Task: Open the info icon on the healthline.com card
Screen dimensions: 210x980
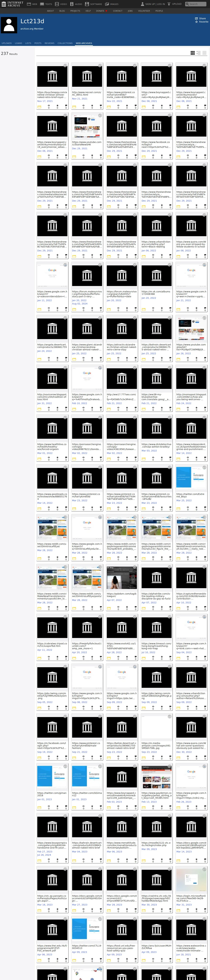Action: [65, 417]
